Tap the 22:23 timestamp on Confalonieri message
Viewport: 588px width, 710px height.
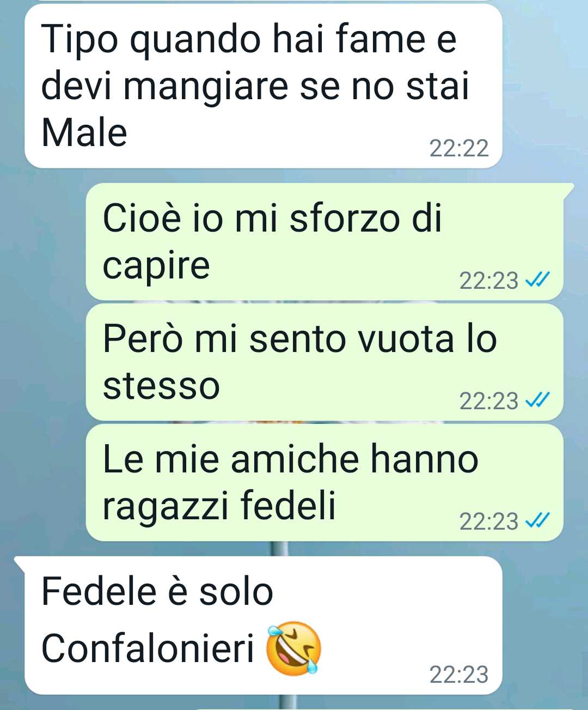tap(459, 675)
